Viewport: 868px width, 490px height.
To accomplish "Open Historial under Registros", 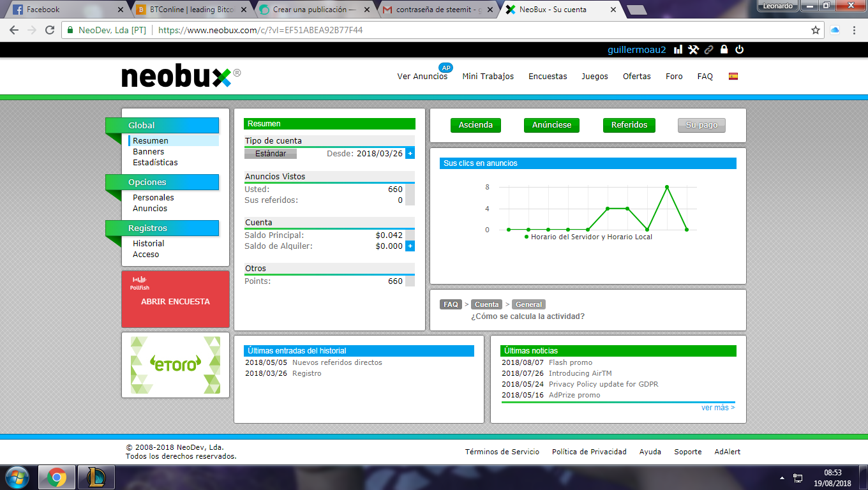I will coord(149,244).
